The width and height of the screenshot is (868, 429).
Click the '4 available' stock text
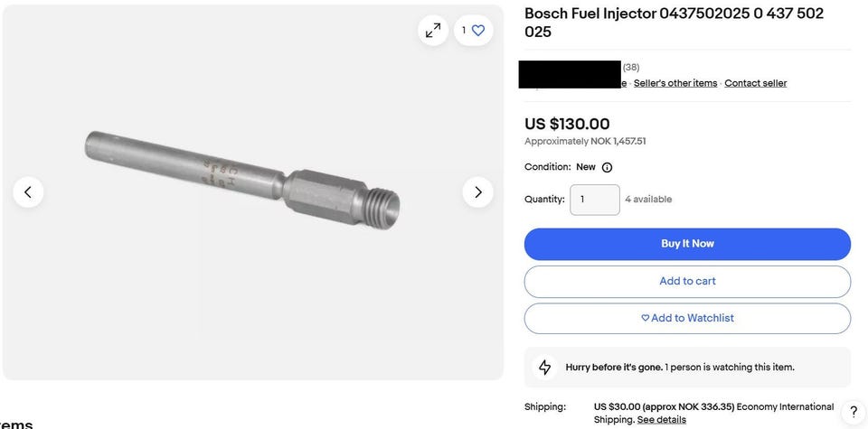pyautogui.click(x=648, y=200)
